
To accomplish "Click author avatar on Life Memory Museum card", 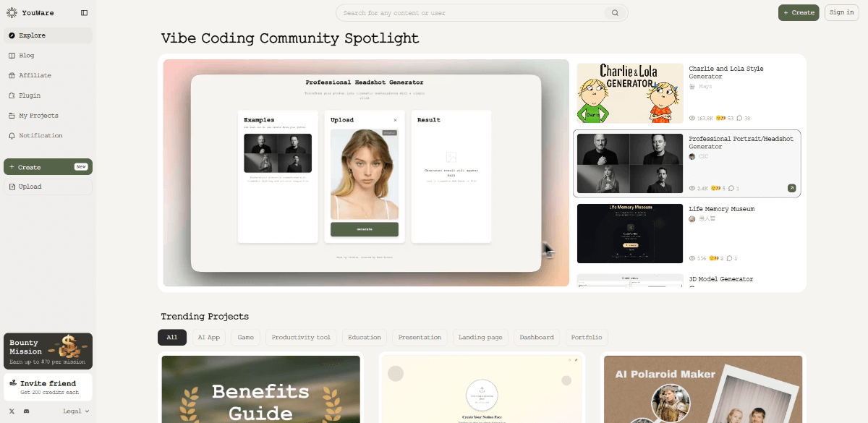I will pyautogui.click(x=692, y=218).
